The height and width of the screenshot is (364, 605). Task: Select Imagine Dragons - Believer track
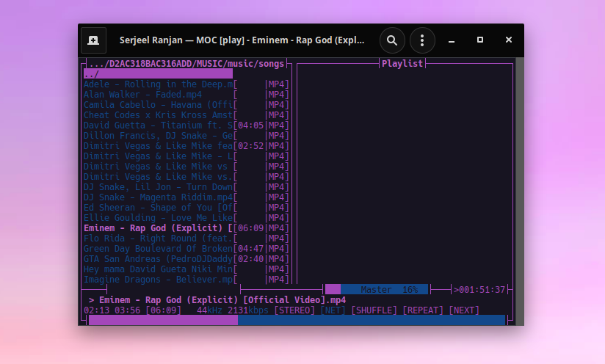click(186, 280)
